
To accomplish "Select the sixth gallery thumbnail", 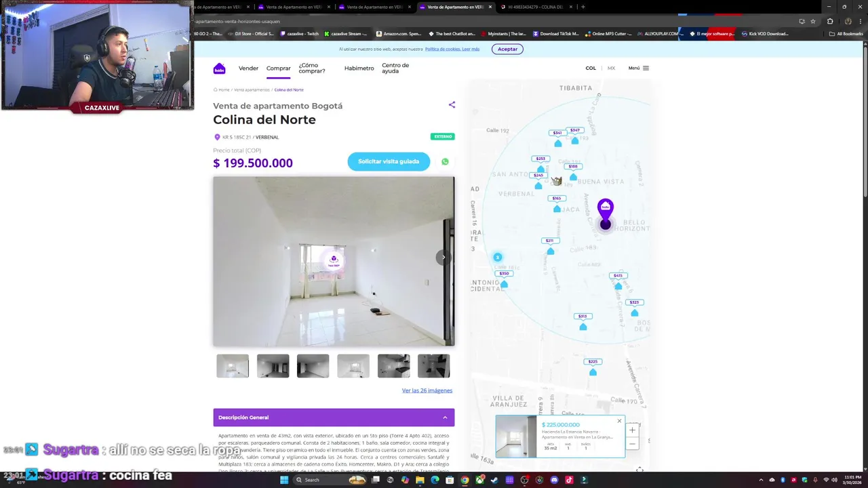I will pyautogui.click(x=433, y=366).
